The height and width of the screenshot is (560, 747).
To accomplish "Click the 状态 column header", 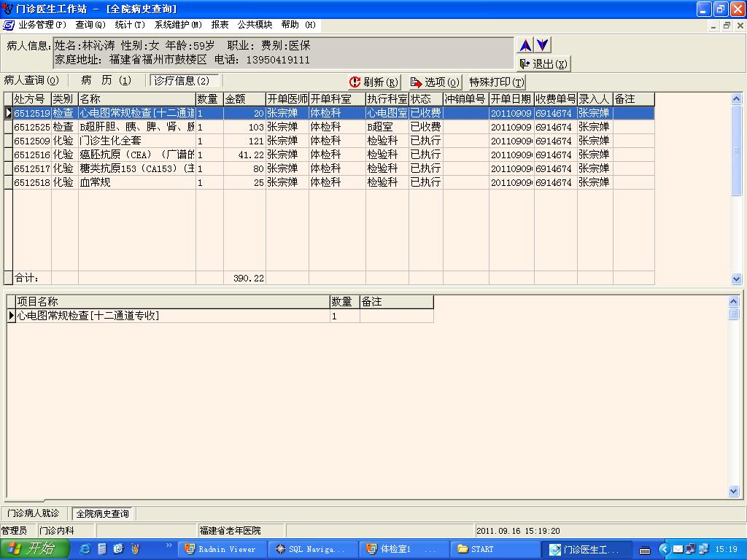I will pos(426,99).
